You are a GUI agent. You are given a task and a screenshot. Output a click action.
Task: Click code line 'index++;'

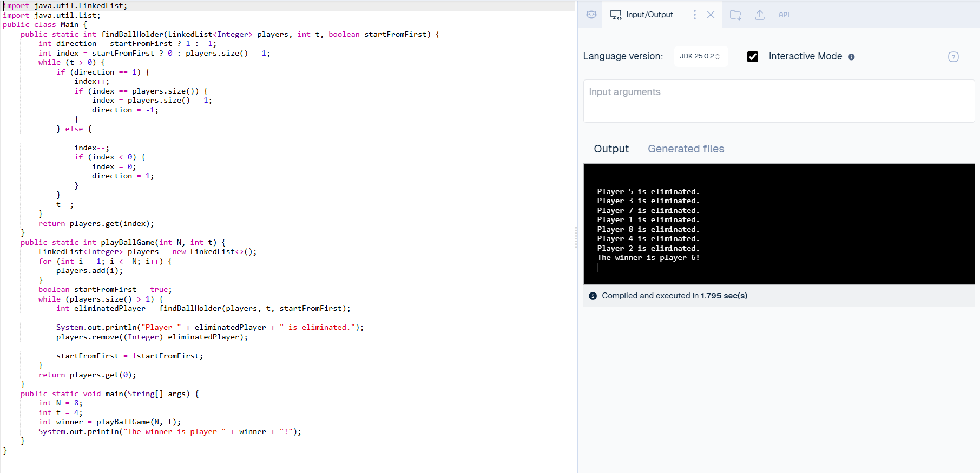(91, 81)
